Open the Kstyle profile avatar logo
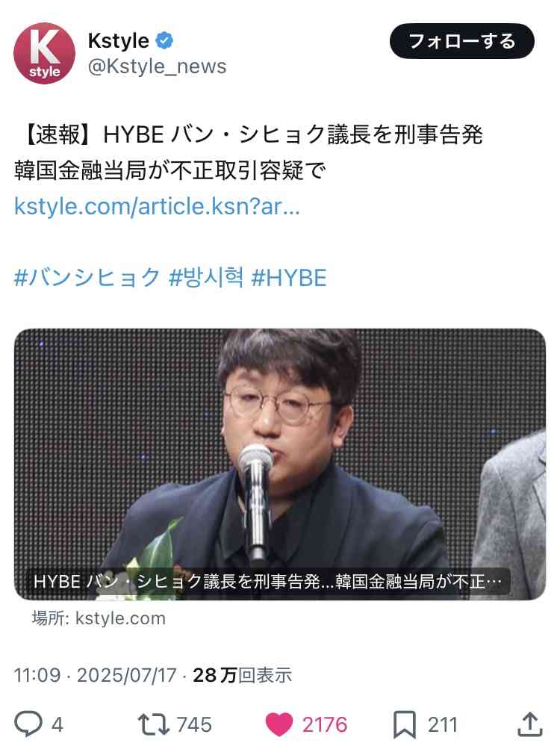 (45, 53)
